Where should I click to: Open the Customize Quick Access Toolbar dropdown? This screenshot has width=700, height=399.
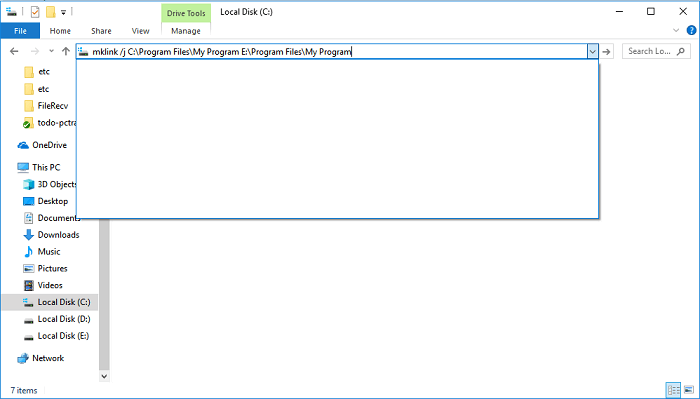(x=63, y=12)
